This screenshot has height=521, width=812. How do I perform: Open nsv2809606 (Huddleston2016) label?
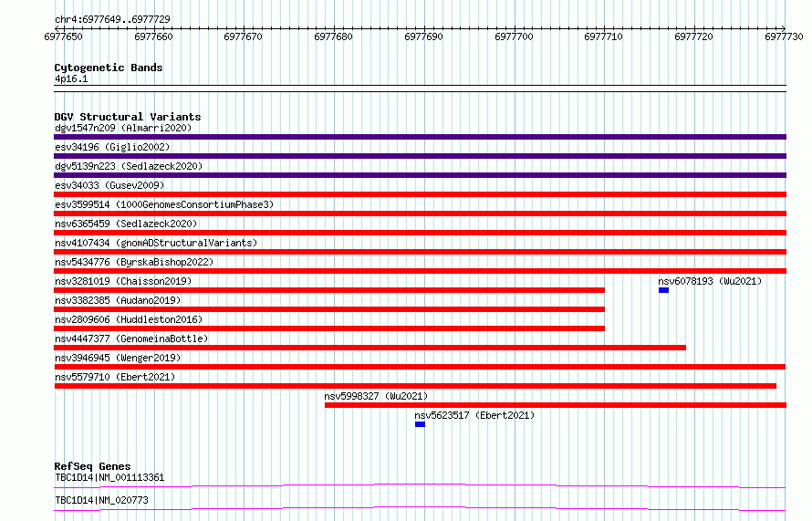[x=129, y=319]
